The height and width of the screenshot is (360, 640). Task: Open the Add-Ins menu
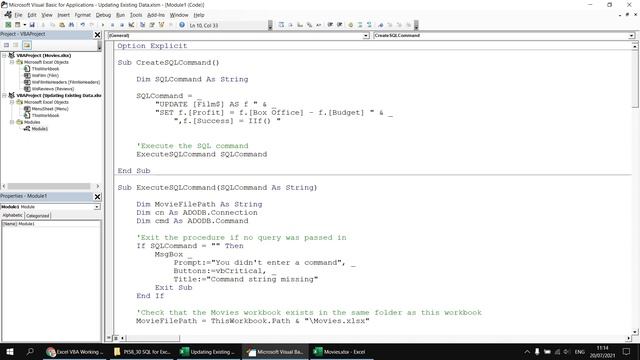156,15
